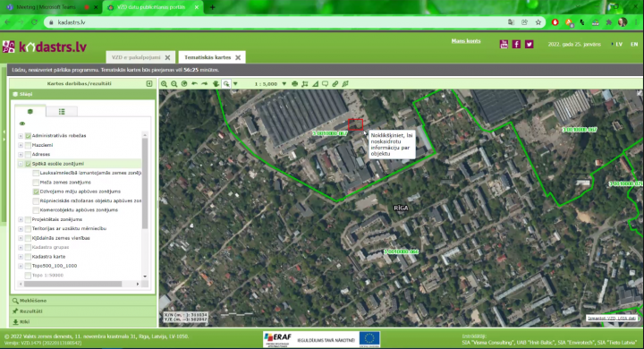Open the kadastrs.lv YouTube page icon
644x349 pixels.
pos(504,45)
